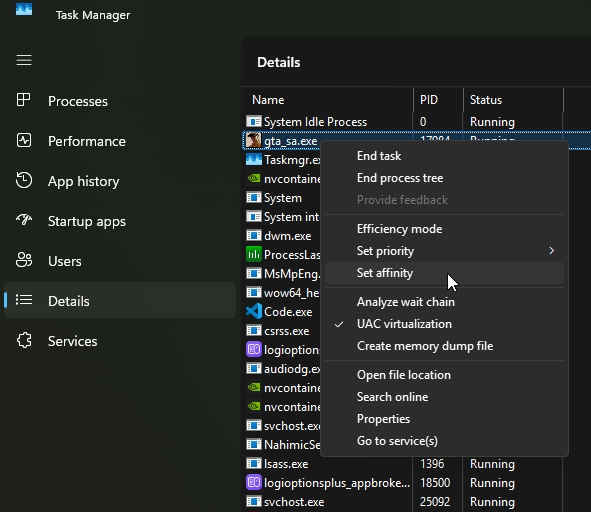Click the Users people icon
This screenshot has width=591, height=512.
pos(24,260)
